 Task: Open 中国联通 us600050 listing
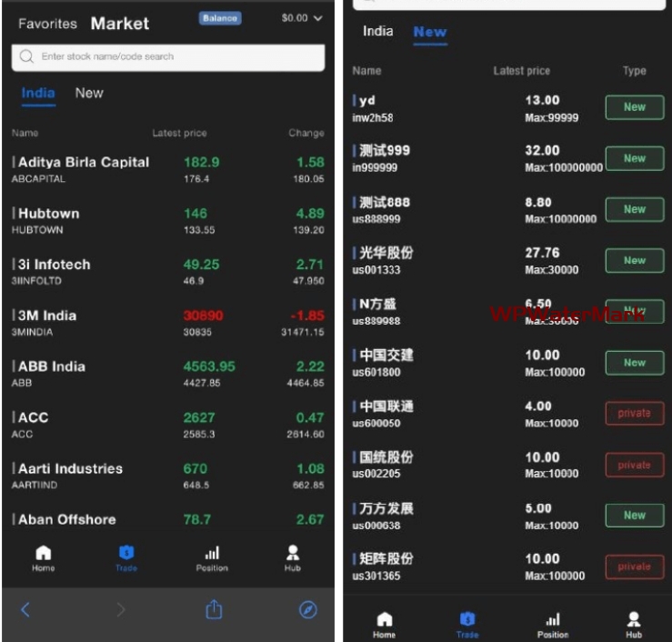[507, 414]
